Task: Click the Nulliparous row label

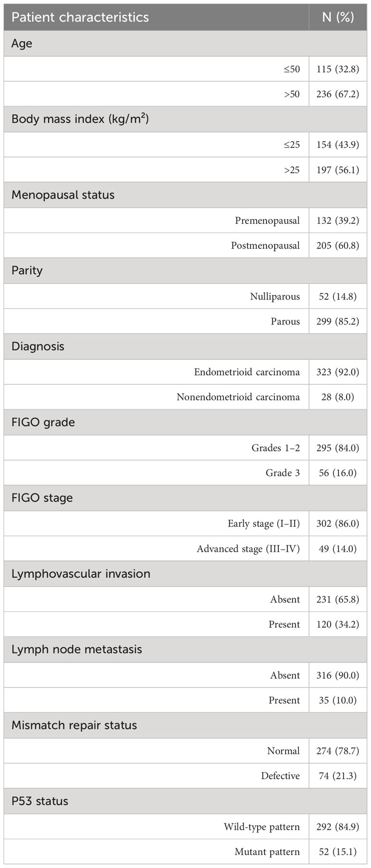Action: 275,297
